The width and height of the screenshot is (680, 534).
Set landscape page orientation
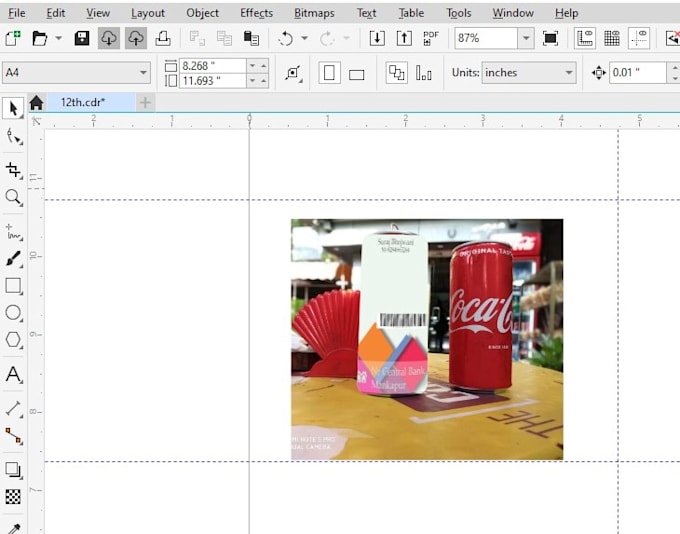(356, 74)
